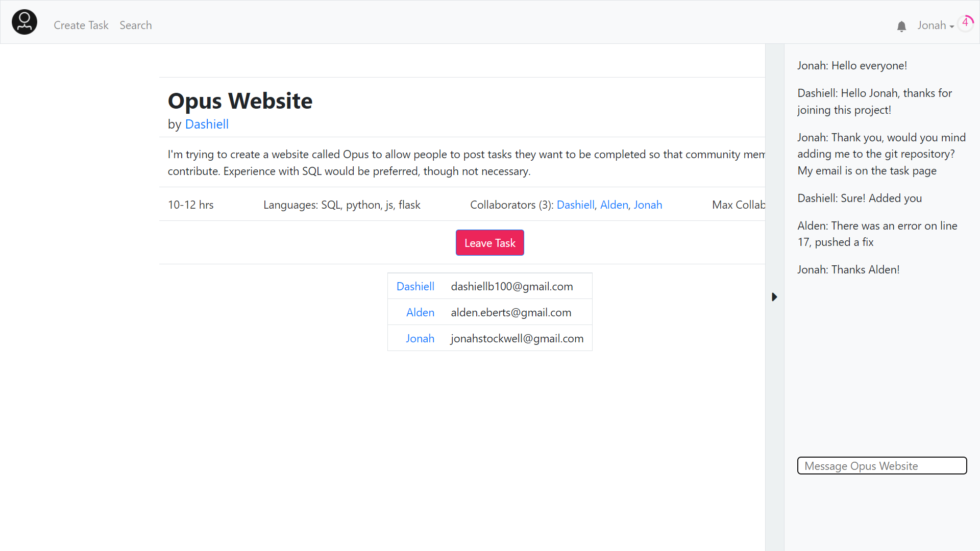
Task: Select Dashiell's email address in the table
Action: point(512,286)
